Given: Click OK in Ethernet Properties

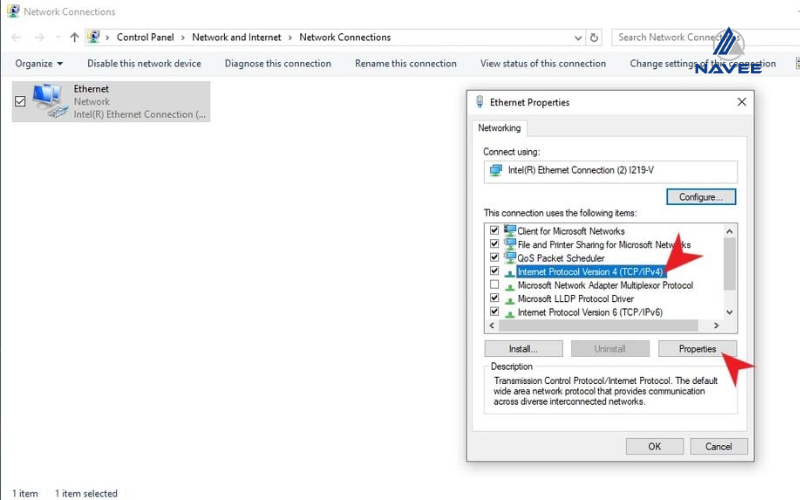Looking at the screenshot, I should click(655, 446).
